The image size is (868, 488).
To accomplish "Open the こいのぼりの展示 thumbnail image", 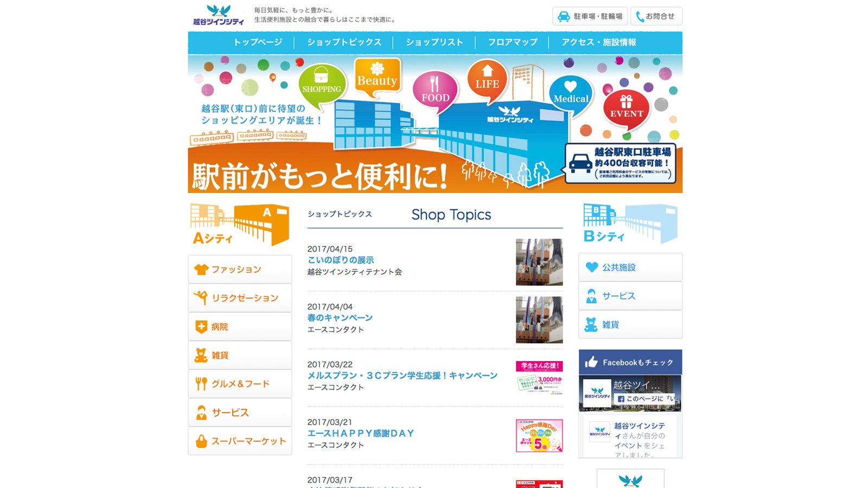I will point(539,262).
